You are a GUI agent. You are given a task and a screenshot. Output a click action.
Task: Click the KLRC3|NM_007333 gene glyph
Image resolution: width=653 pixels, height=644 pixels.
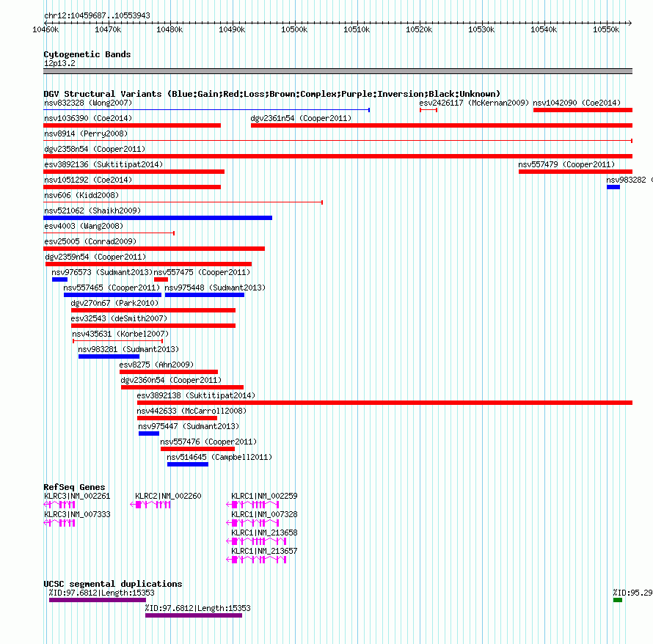point(59,523)
